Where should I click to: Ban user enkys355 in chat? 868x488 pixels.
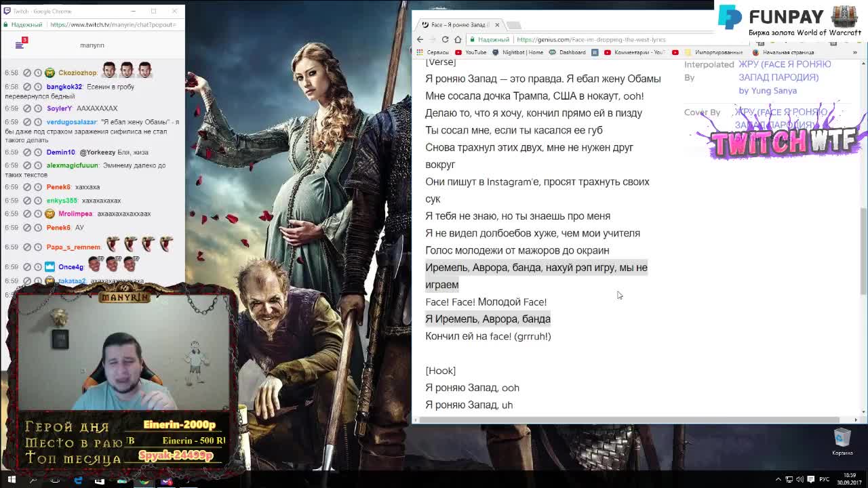pos(27,201)
